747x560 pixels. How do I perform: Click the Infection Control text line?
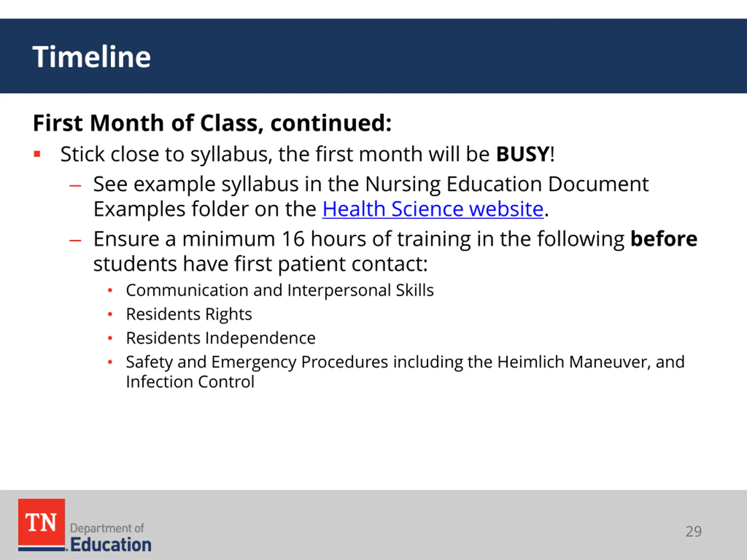pyautogui.click(x=190, y=382)
